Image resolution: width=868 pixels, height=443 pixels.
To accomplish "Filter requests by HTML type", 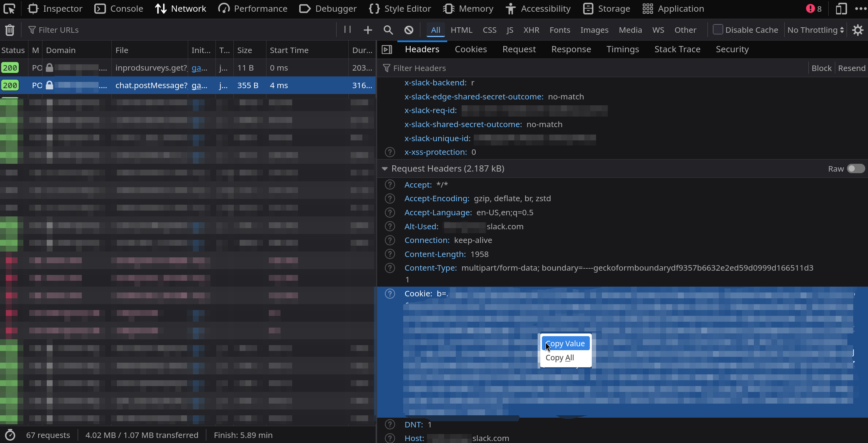I will tap(461, 30).
